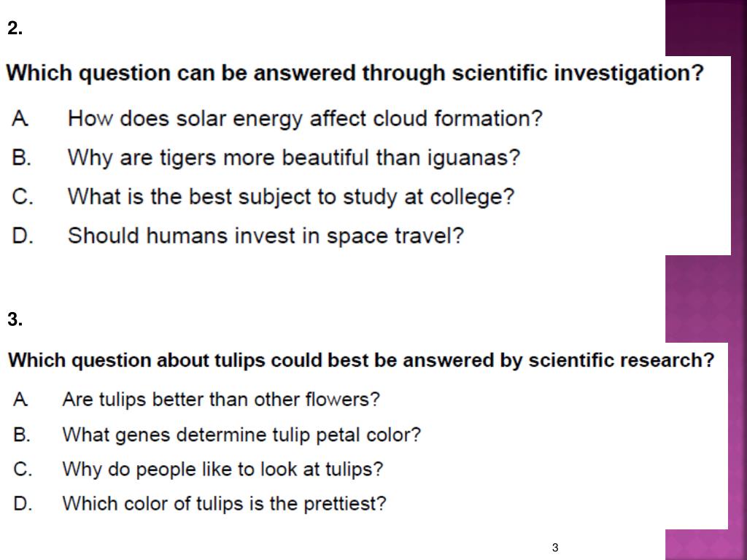Click the page number 3 at bottom
747x560 pixels.
[555, 548]
